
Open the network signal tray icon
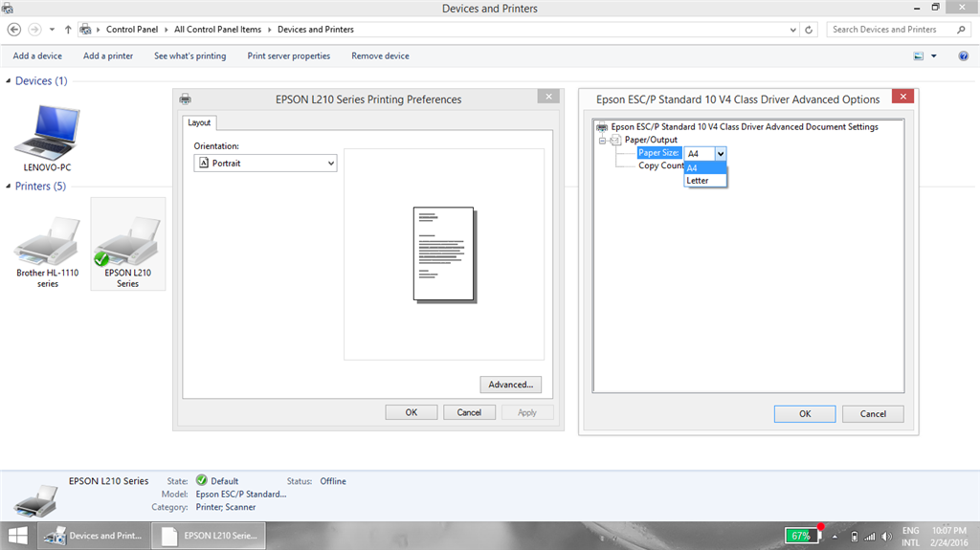click(x=870, y=537)
